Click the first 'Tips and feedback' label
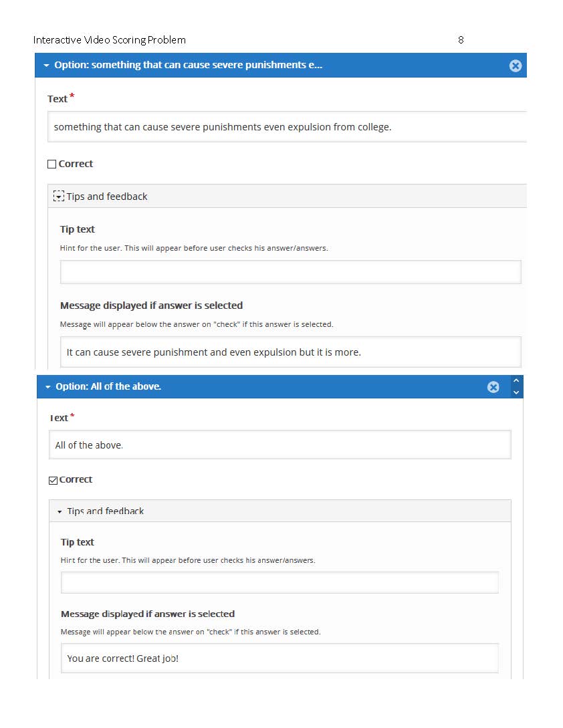Viewport: 563px width, 728px height. [x=107, y=197]
